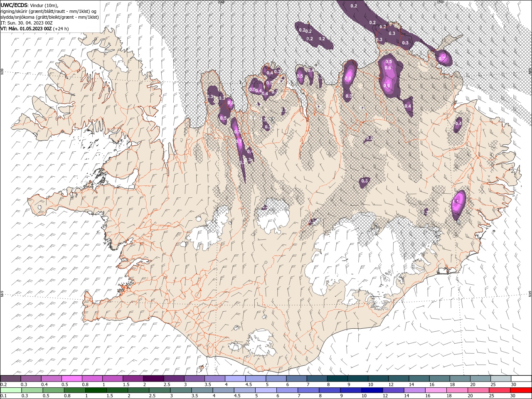Click the '(+24 h)' forecast offset text
This screenshot has height=399, width=532.
(61, 29)
